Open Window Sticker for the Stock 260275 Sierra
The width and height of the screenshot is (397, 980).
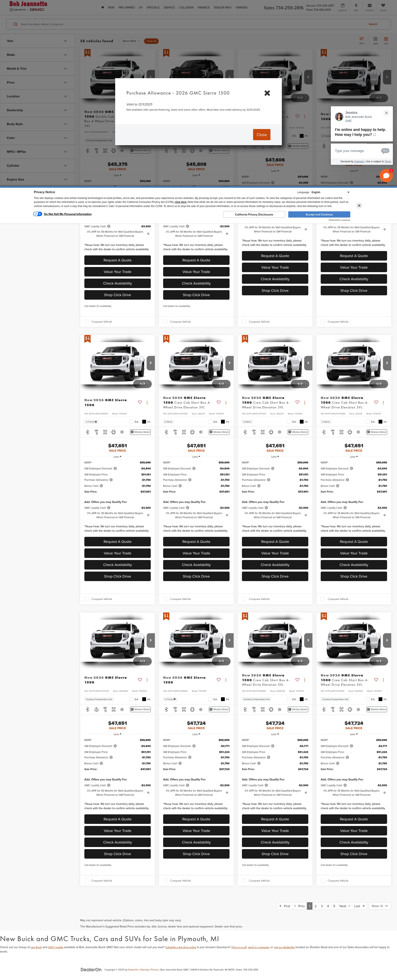tap(298, 432)
